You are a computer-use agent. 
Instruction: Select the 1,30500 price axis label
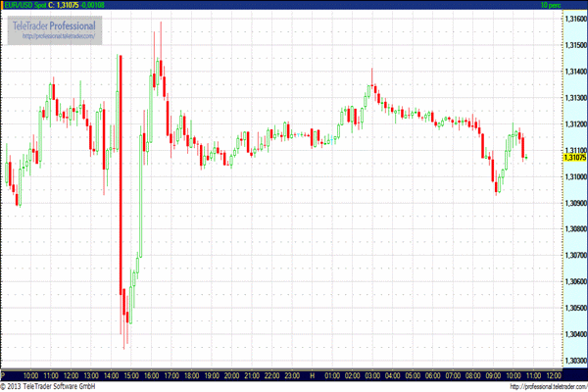pos(575,308)
